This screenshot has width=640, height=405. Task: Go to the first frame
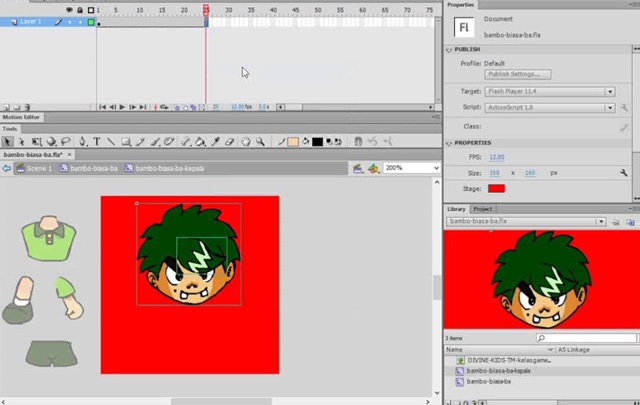pos(102,107)
